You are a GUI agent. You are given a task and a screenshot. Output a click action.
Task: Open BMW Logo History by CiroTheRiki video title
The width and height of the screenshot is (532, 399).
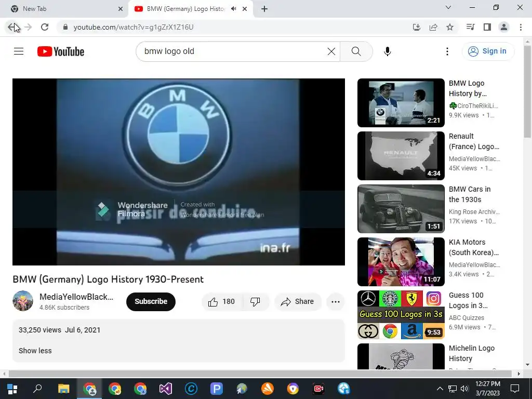[x=468, y=88]
